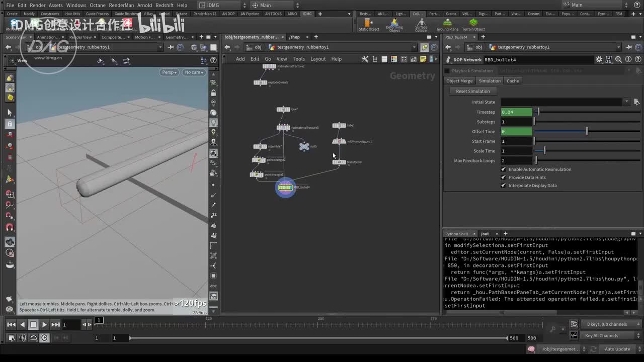Click the RBD_bullet4 node in network

click(x=285, y=188)
